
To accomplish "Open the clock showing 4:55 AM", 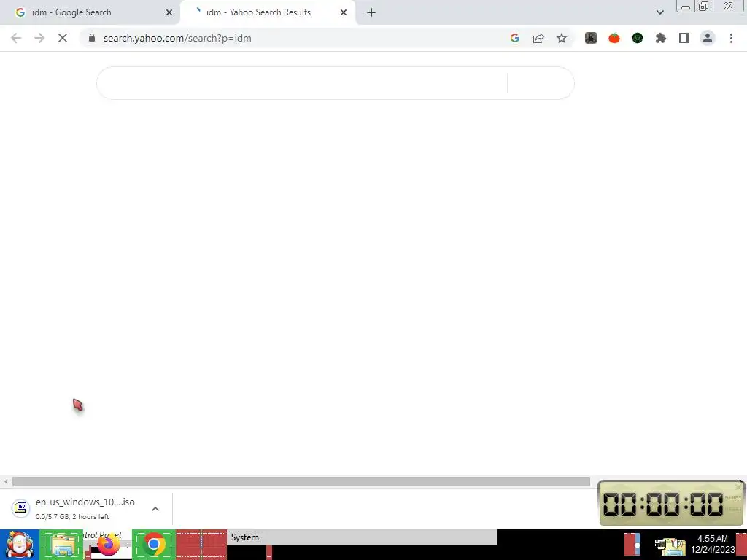I will (713, 544).
